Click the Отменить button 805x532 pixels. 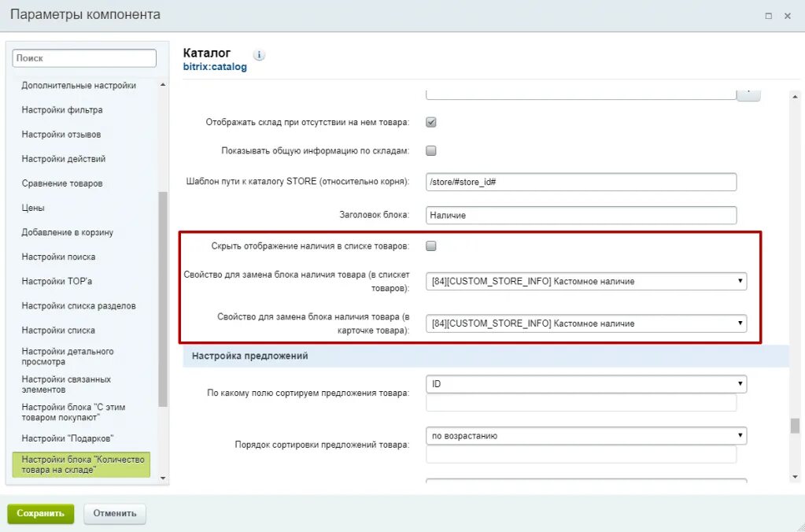115,514
